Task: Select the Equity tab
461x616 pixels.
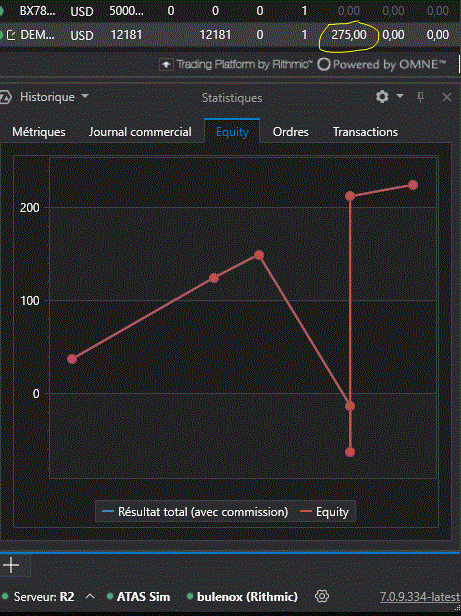Action: point(232,132)
